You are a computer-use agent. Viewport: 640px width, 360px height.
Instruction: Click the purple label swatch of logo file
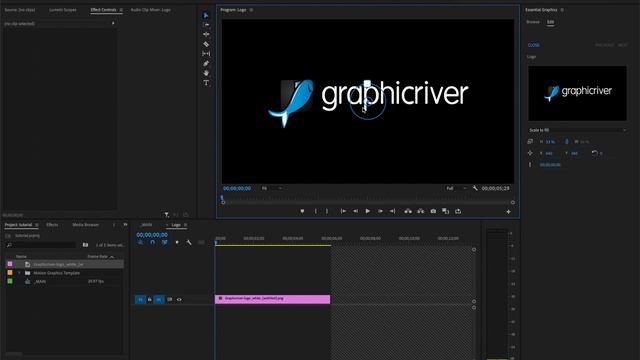tap(10, 264)
